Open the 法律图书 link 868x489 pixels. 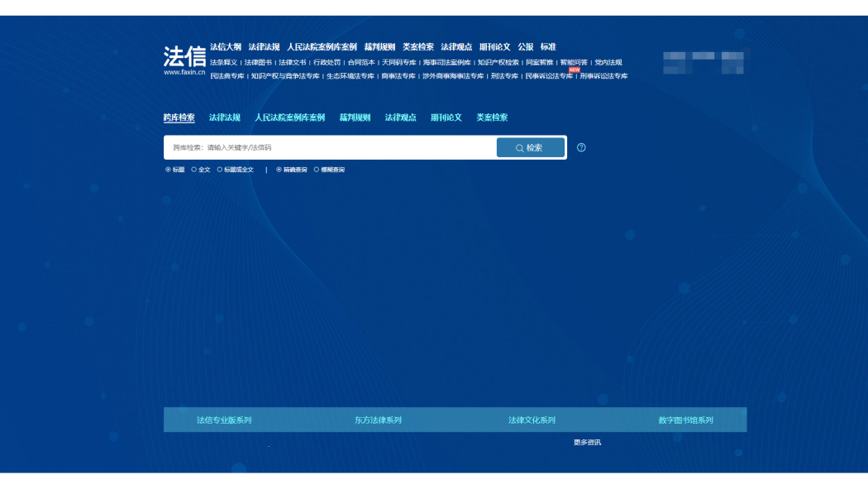(x=258, y=63)
